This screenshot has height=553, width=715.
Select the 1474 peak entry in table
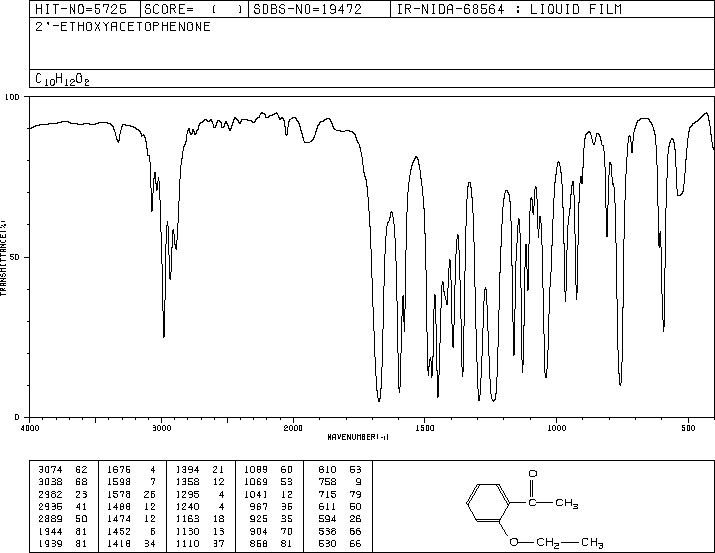click(x=131, y=519)
